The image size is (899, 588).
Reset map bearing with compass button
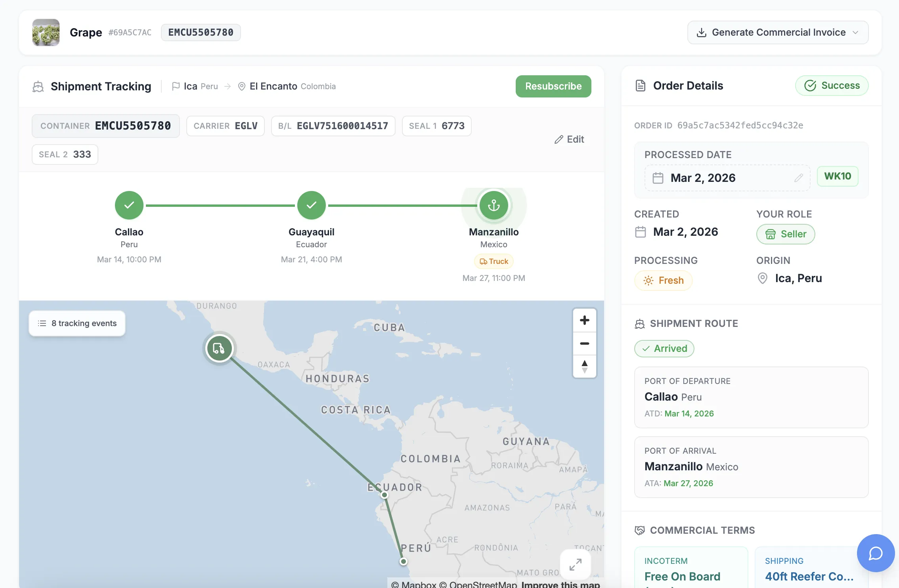(585, 366)
